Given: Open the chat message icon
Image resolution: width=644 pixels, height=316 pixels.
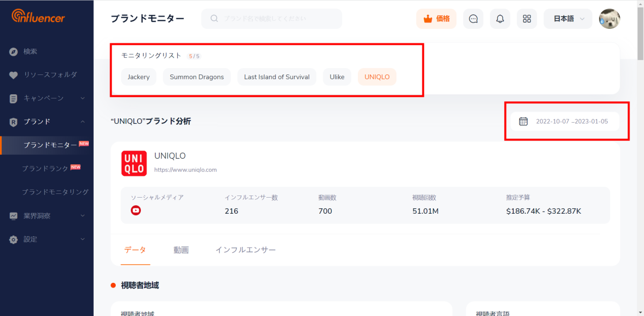Looking at the screenshot, I should [x=473, y=19].
